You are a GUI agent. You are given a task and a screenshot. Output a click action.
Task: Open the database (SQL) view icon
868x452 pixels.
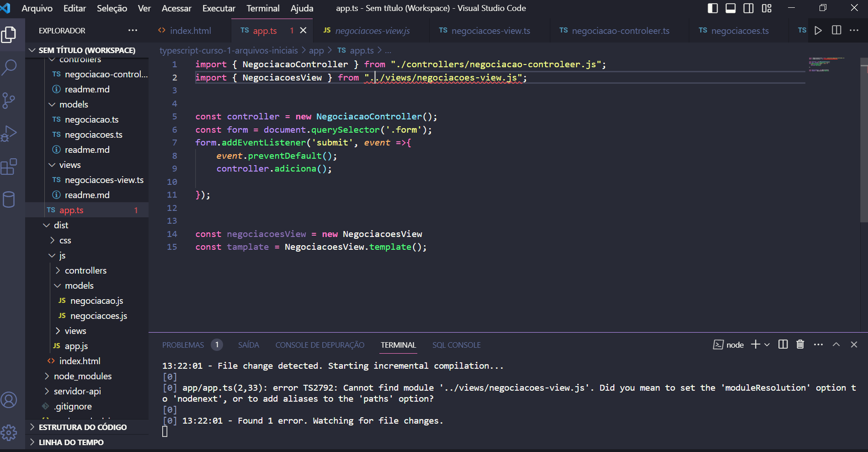(9, 199)
